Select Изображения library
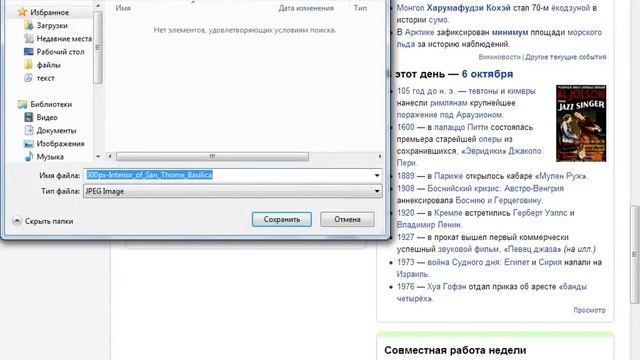The height and width of the screenshot is (360, 640). (60, 144)
